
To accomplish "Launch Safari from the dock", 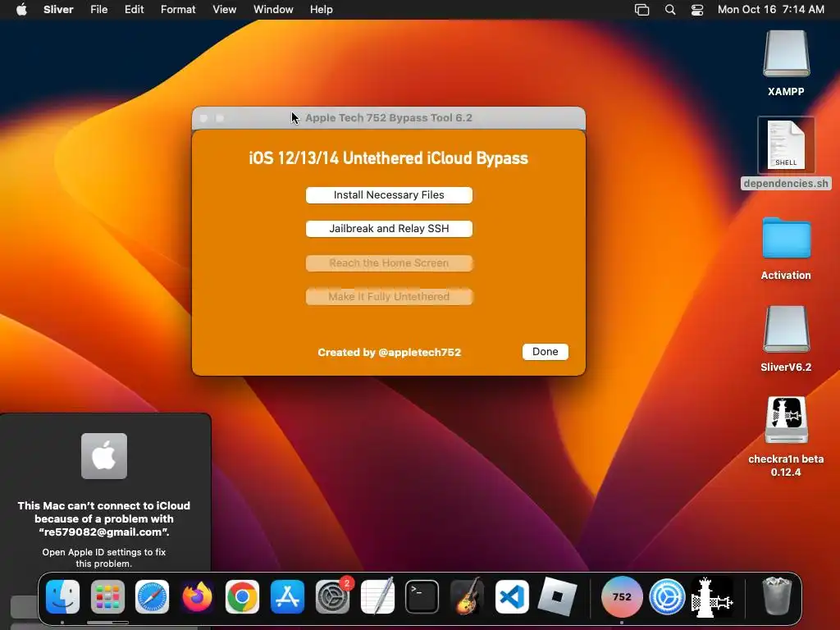I will tap(152, 596).
